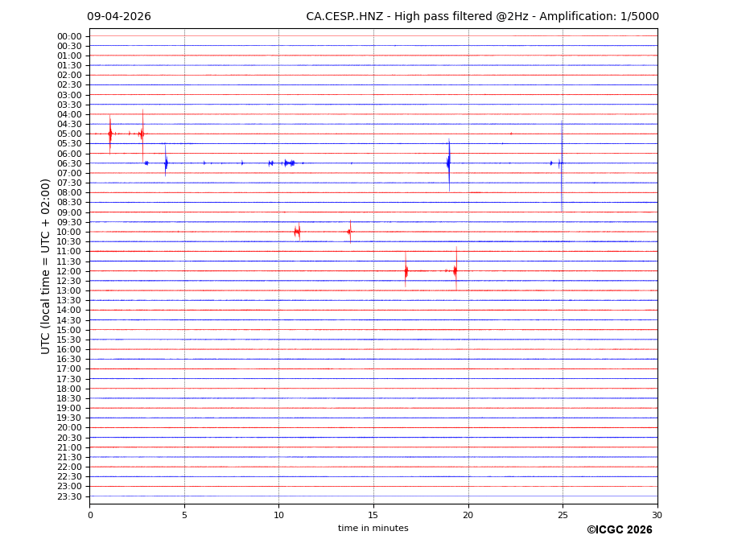746x560 pixels.
Task: Click the UTC local time y-axis label
Action: (47, 266)
